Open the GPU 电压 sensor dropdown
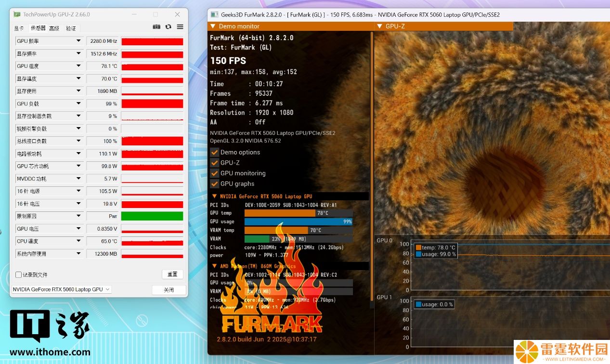The image size is (610, 364). tap(78, 229)
